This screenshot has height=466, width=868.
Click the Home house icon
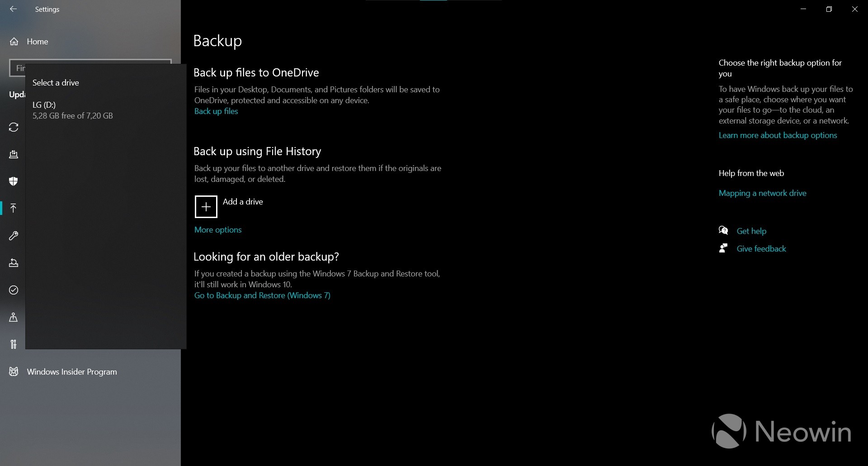14,42
